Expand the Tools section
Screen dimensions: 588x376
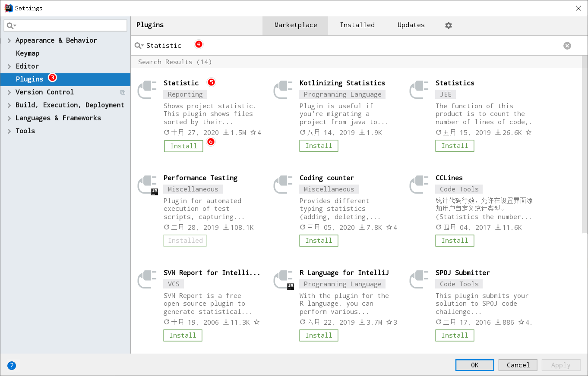[9, 131]
